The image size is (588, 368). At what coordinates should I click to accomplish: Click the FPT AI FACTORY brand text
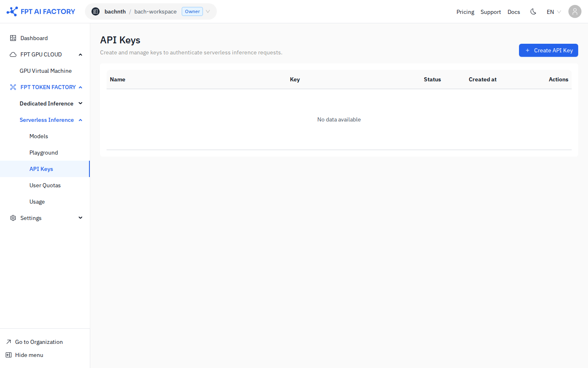point(48,11)
